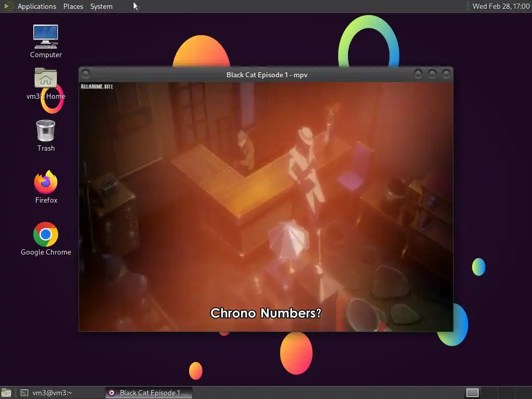Click the mpv video frame to focus it
The width and height of the screenshot is (532, 399).
pos(266,207)
